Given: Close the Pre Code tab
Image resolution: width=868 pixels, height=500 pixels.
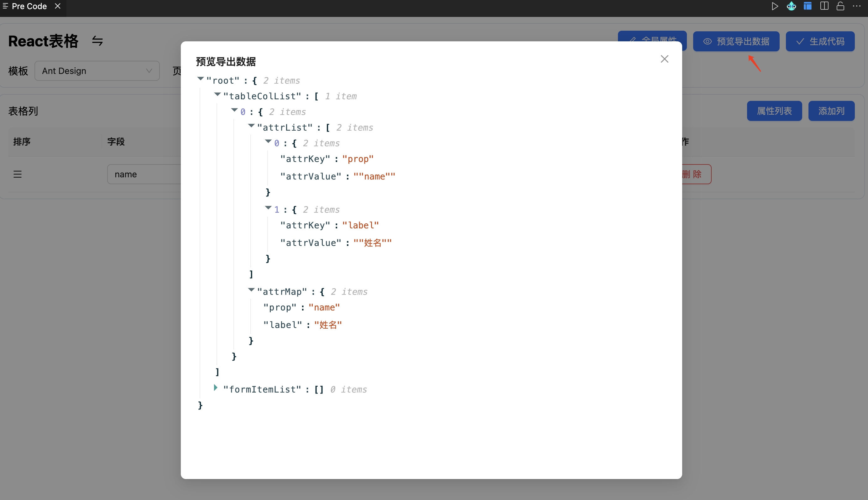Looking at the screenshot, I should [58, 6].
